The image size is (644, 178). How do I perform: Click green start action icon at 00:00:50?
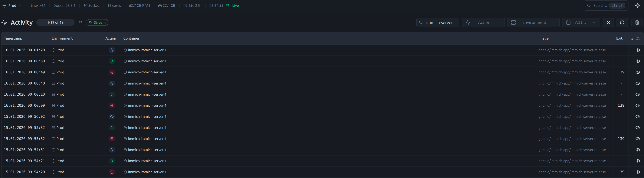[112, 61]
